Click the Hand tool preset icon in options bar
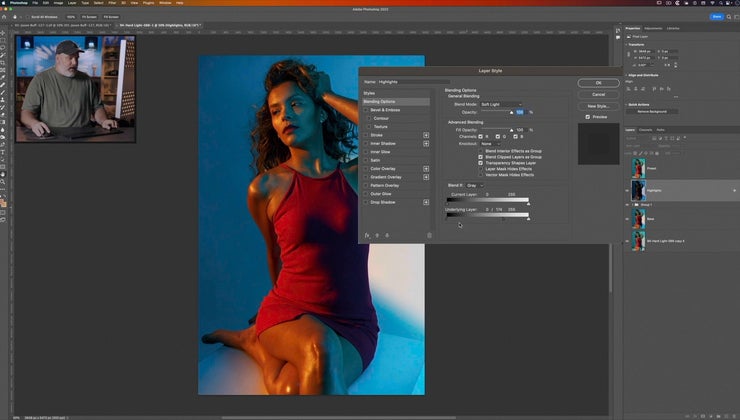740x420 pixels. point(15,17)
